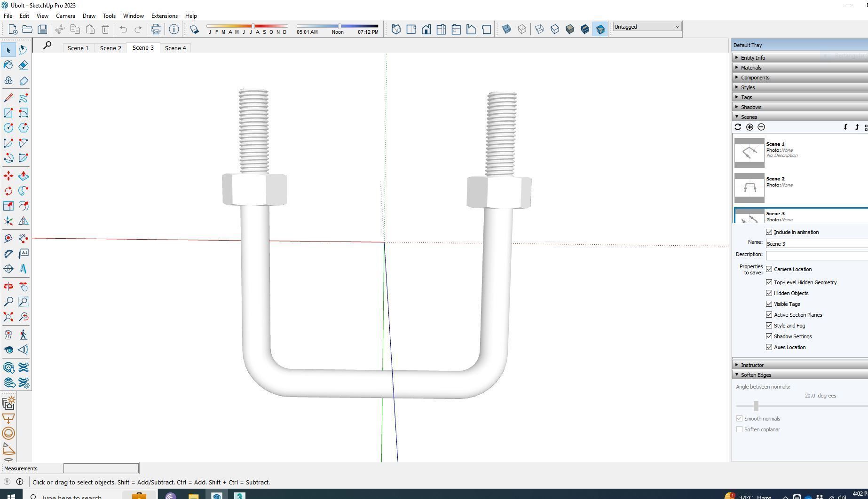Image resolution: width=868 pixels, height=499 pixels.
Task: Open the Extensions menu
Action: (x=165, y=16)
